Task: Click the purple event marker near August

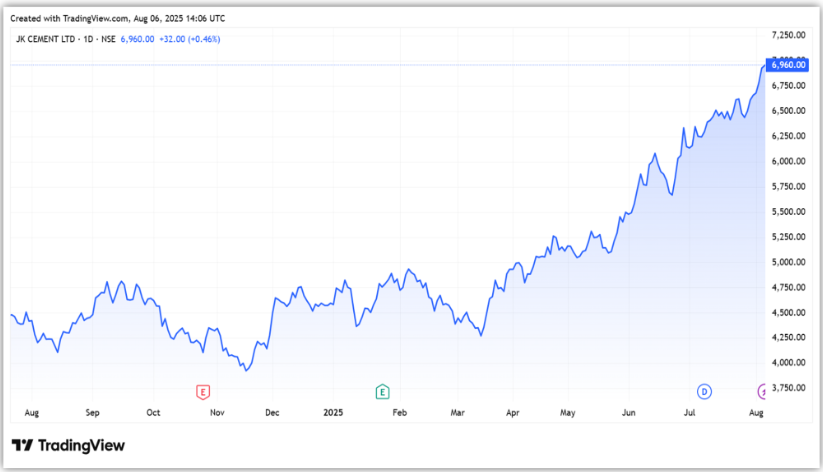Action: click(763, 391)
